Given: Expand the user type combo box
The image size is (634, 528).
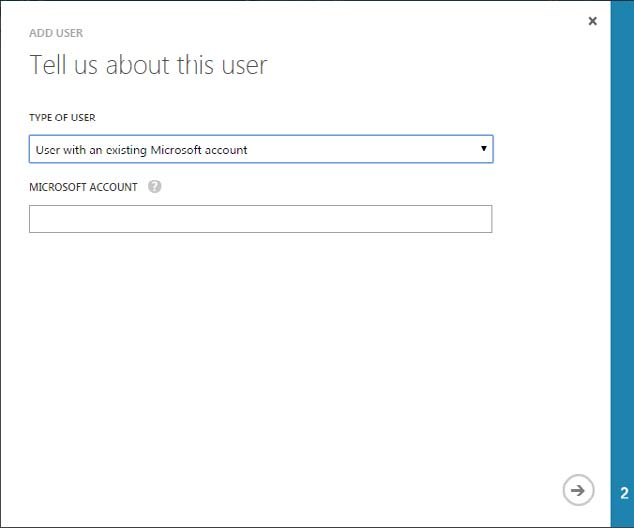Looking at the screenshot, I should point(260,149).
